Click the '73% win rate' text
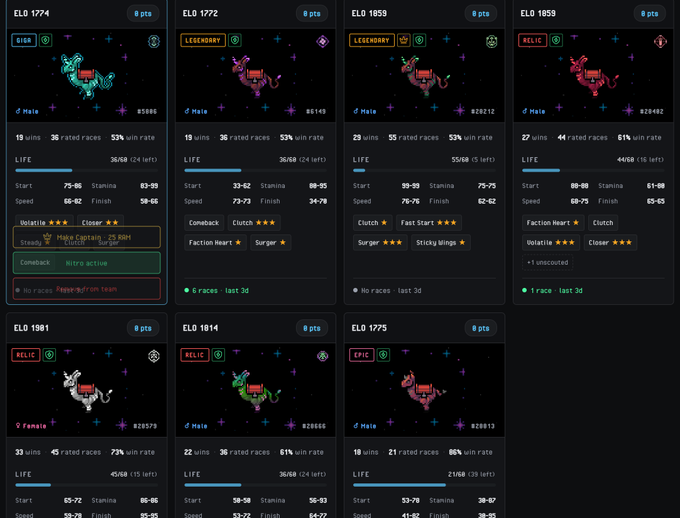This screenshot has width=680, height=518. 133,452
